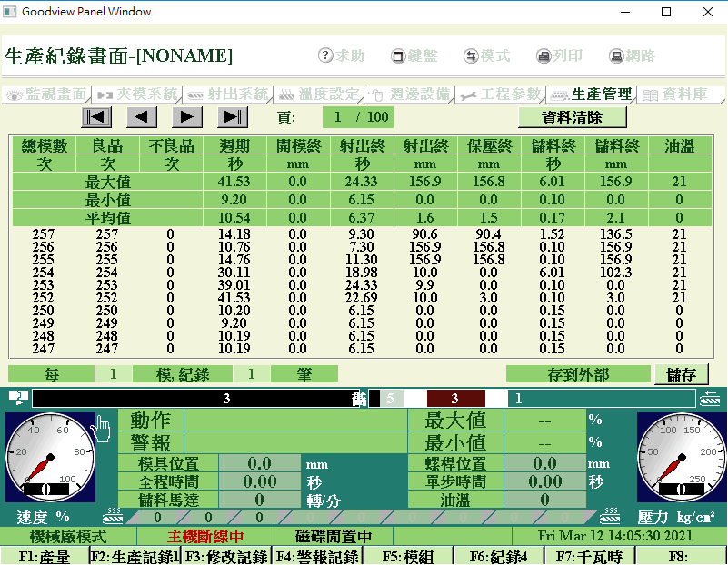Viewport: 728px width, 565px height.
Task: Edit the mold interval field after 每
Action: click(x=114, y=374)
